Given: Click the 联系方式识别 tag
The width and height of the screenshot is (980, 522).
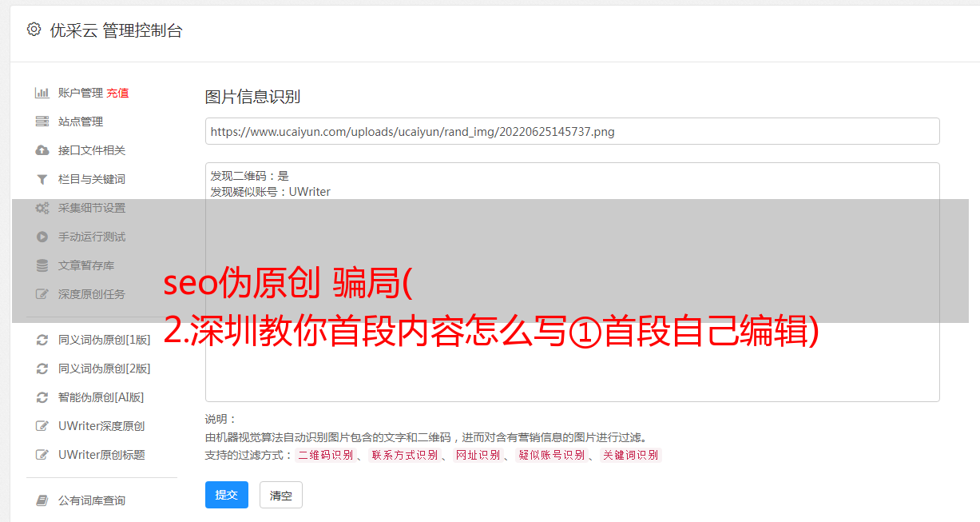Looking at the screenshot, I should [x=405, y=455].
